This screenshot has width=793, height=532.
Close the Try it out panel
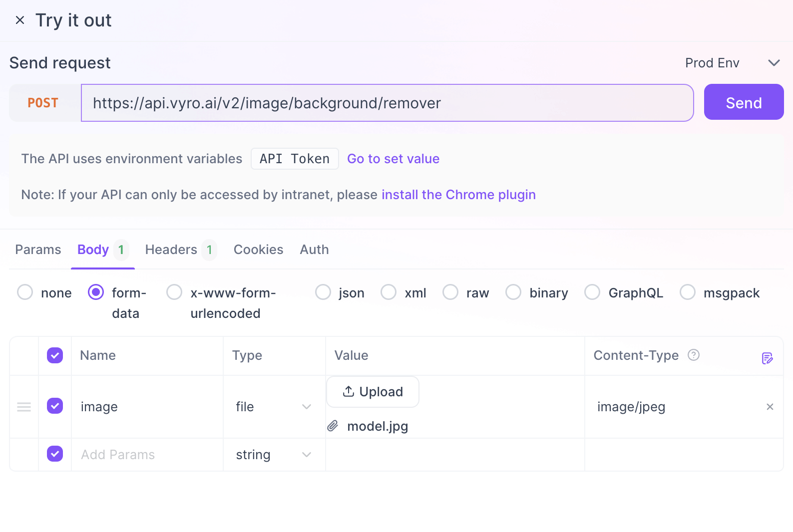point(20,20)
